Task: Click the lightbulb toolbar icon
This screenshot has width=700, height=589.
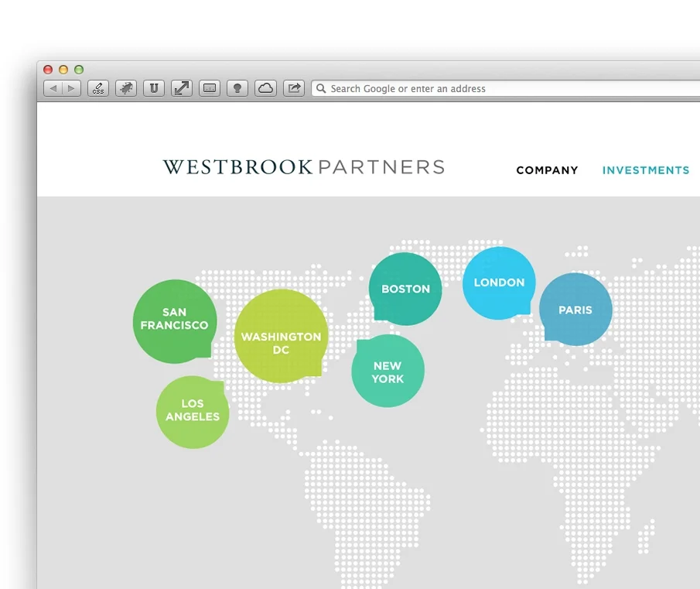Action: pos(237,88)
